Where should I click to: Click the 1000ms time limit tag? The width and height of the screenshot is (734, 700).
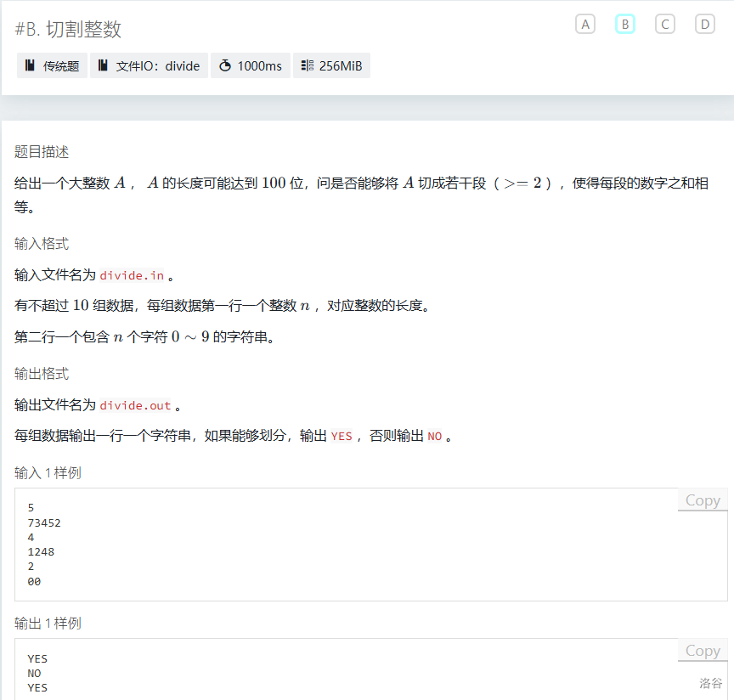[x=251, y=65]
